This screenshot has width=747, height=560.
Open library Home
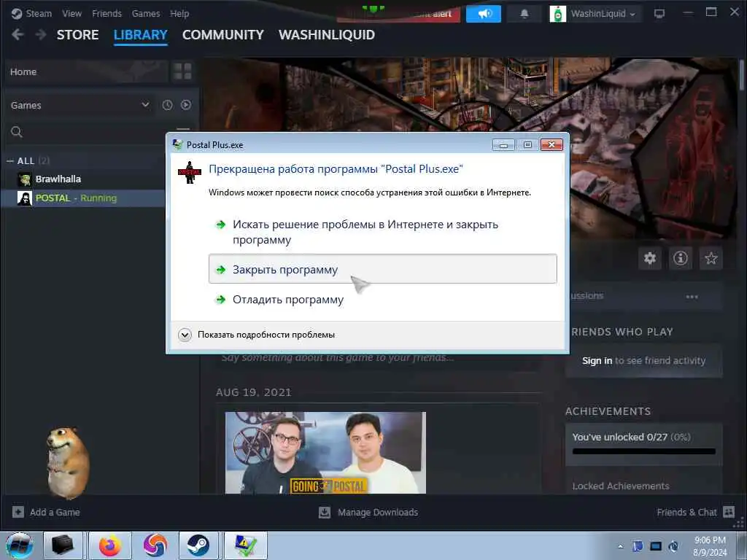click(88, 72)
